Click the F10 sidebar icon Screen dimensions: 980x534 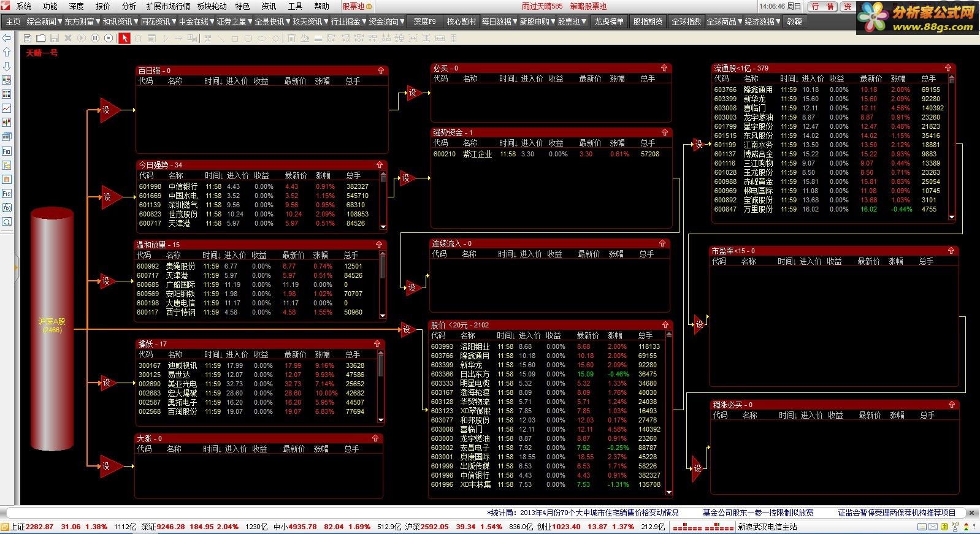tap(7, 151)
